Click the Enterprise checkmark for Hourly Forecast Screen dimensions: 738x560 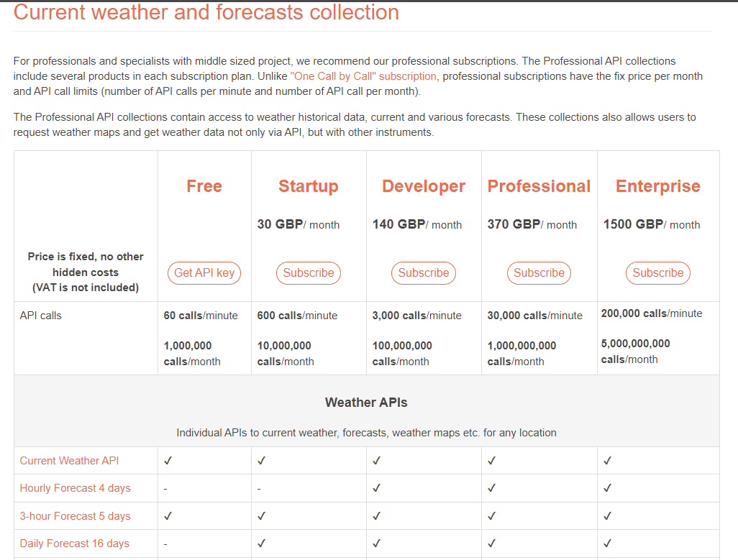pos(608,488)
